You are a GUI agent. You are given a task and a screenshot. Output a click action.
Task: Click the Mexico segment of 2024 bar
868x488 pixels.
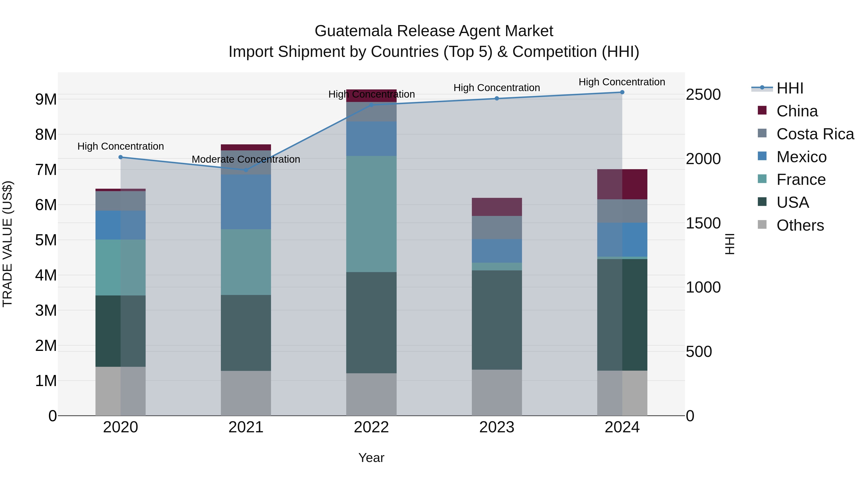pos(622,240)
